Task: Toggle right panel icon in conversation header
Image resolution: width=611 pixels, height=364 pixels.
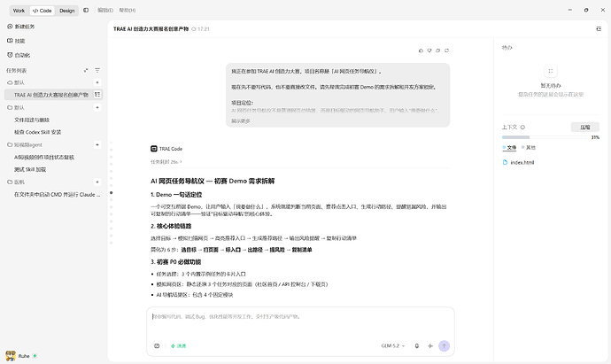Action: pyautogui.click(x=599, y=29)
